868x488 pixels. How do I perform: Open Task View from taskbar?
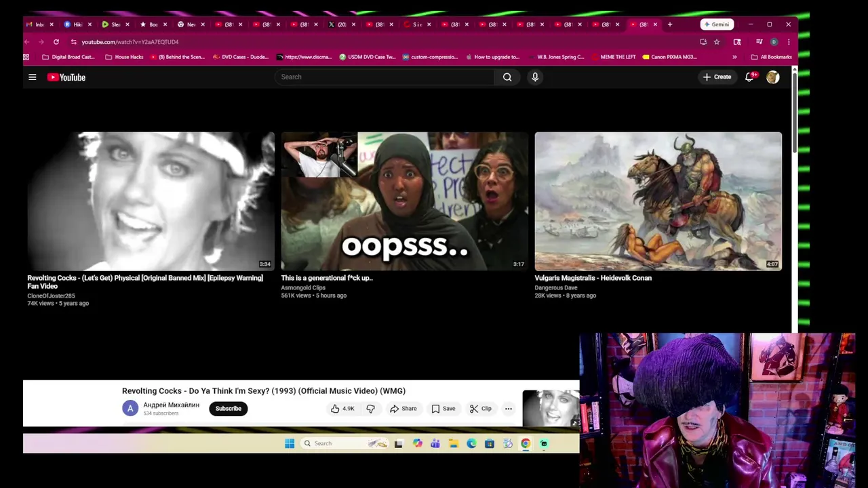tap(399, 443)
